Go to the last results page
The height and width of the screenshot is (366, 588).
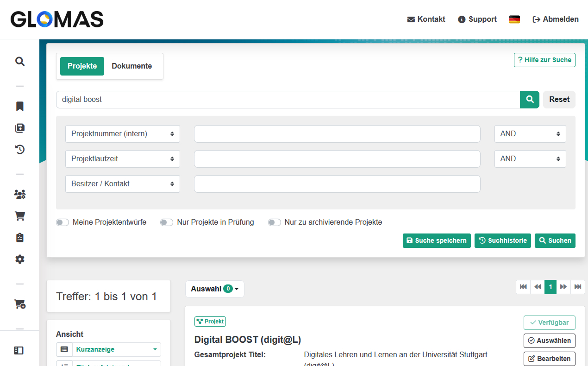pos(577,287)
